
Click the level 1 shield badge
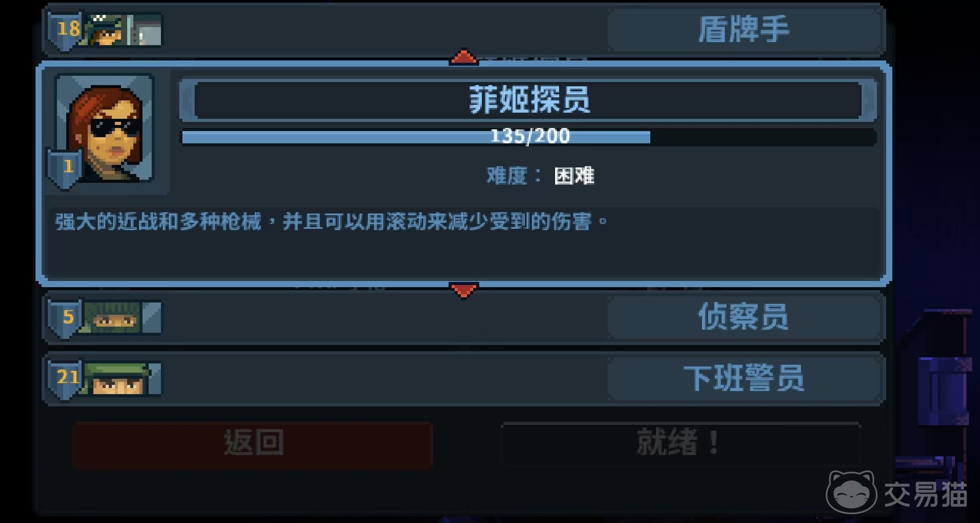(x=65, y=169)
